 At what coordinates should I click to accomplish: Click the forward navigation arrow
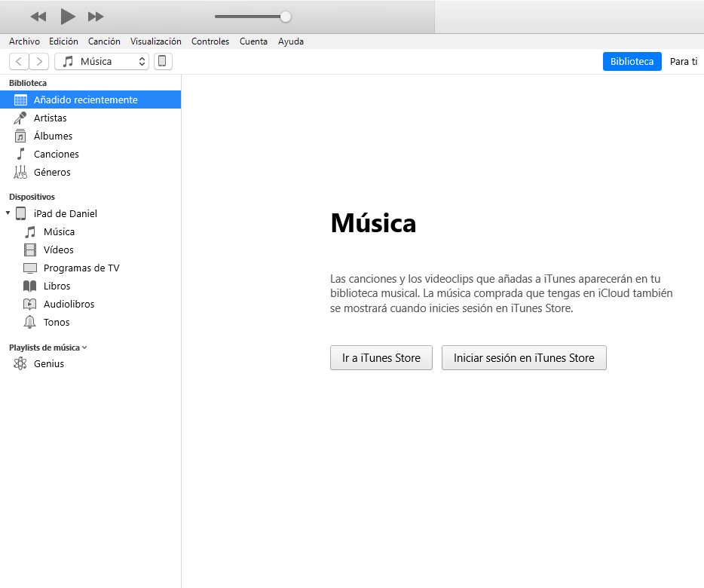point(39,61)
